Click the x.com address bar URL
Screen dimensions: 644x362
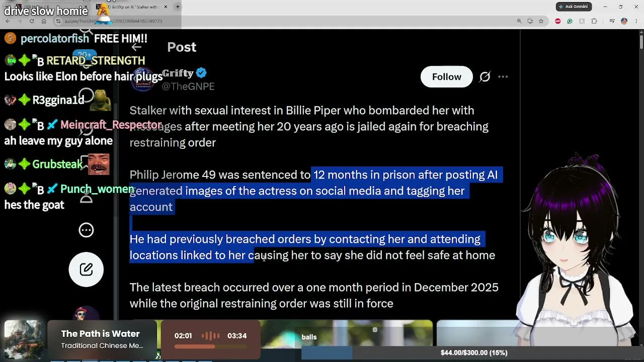click(x=113, y=21)
